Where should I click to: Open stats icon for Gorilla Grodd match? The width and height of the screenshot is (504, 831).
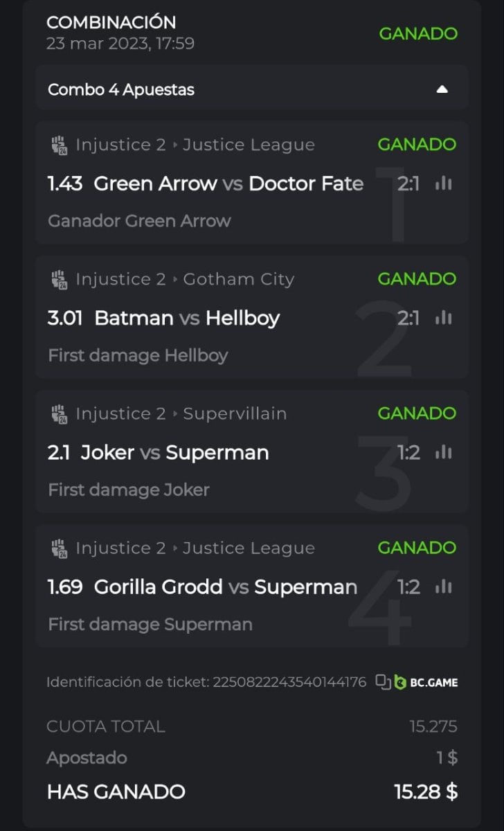pyautogui.click(x=444, y=587)
